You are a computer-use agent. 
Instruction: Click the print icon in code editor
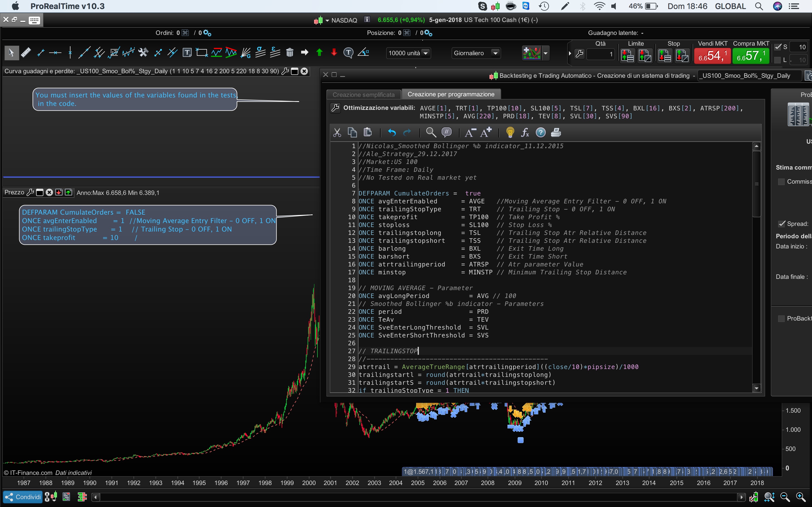556,133
